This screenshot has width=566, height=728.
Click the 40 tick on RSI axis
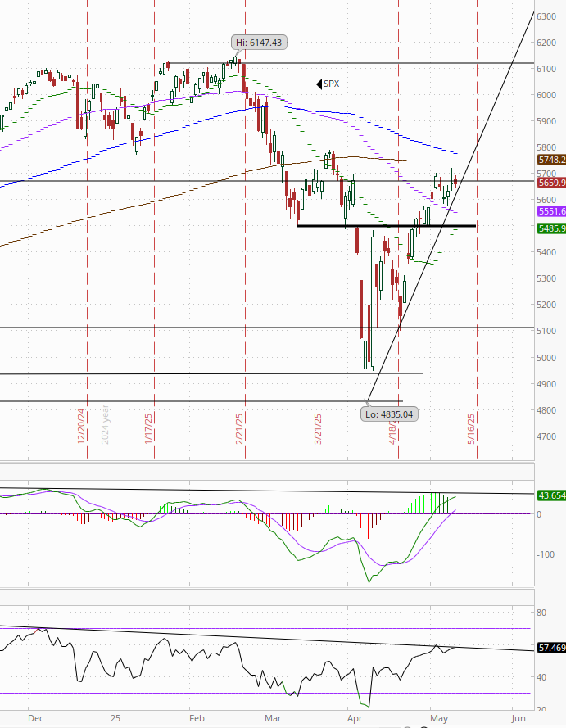point(541,677)
